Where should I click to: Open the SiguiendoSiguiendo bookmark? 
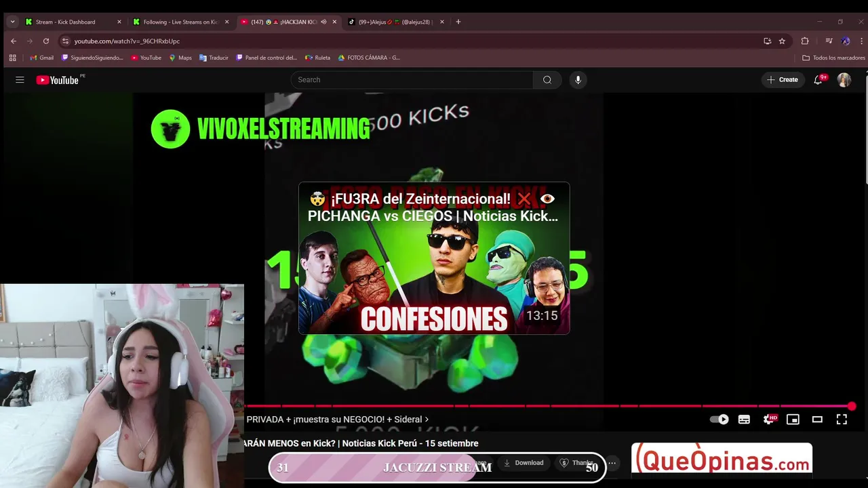tap(92, 58)
